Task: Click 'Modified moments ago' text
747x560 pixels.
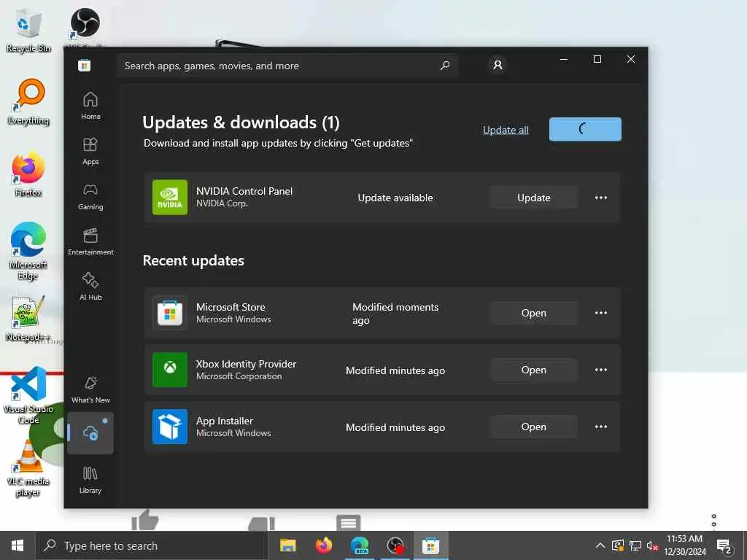Action: click(x=395, y=314)
